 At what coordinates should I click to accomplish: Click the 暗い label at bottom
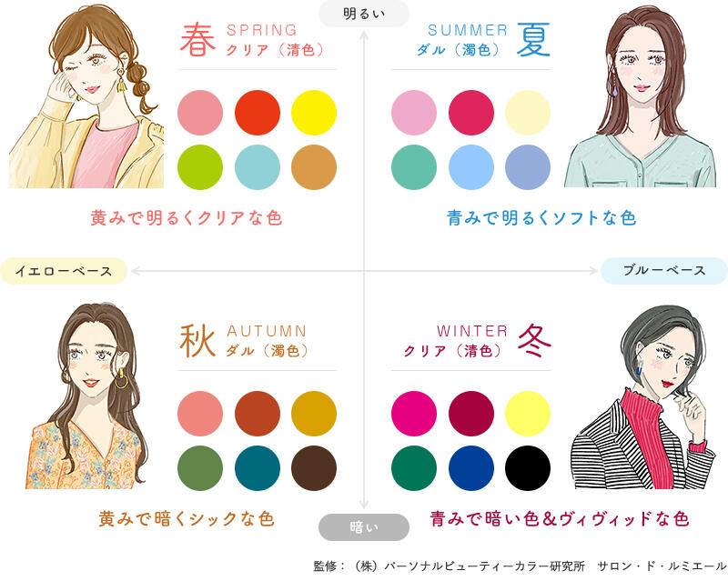click(364, 527)
